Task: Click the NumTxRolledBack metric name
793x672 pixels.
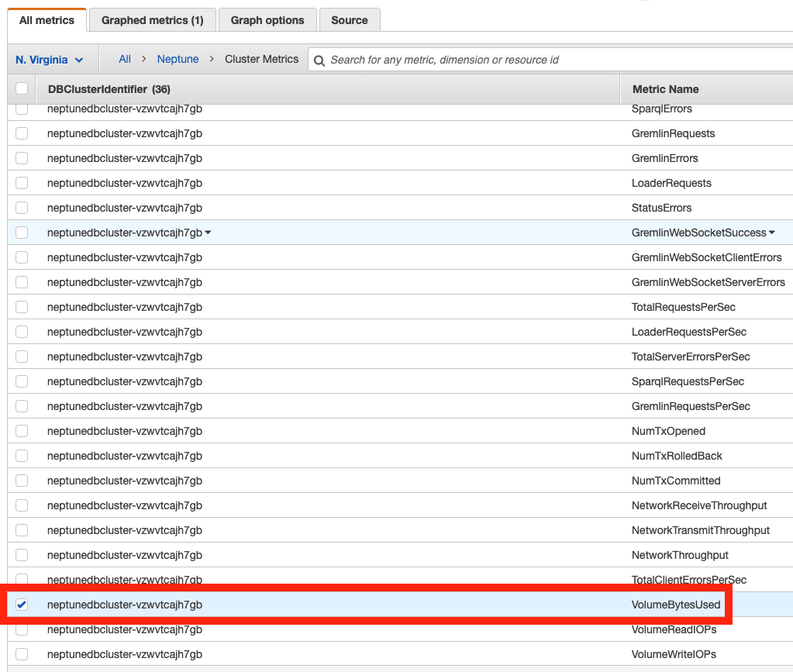Action: click(677, 456)
